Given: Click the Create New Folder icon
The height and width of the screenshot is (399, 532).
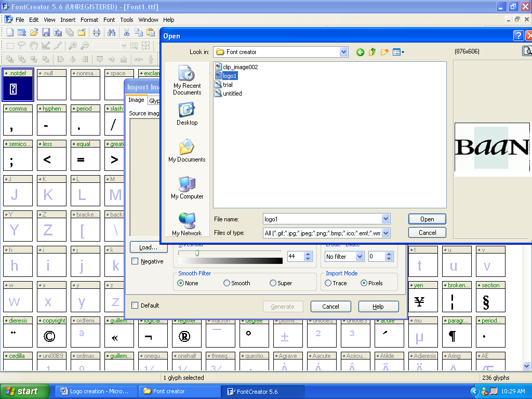Looking at the screenshot, I should pos(384,52).
